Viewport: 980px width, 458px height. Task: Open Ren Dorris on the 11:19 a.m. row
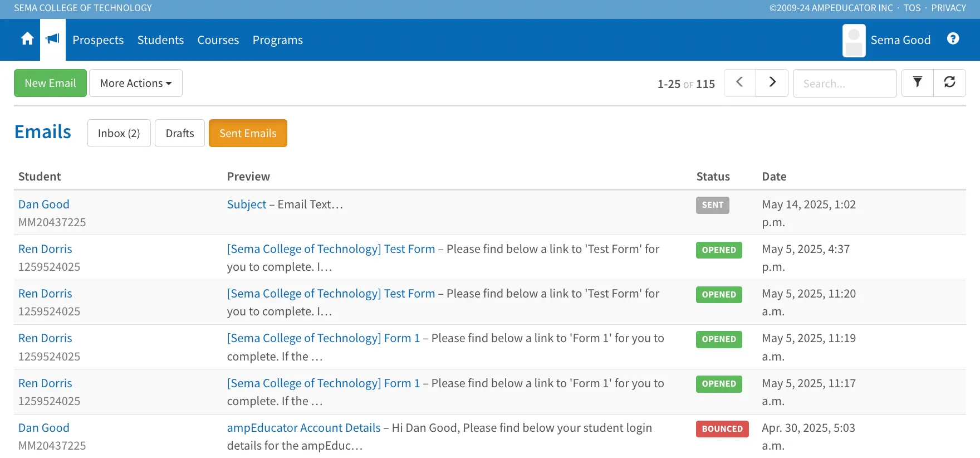click(x=45, y=338)
